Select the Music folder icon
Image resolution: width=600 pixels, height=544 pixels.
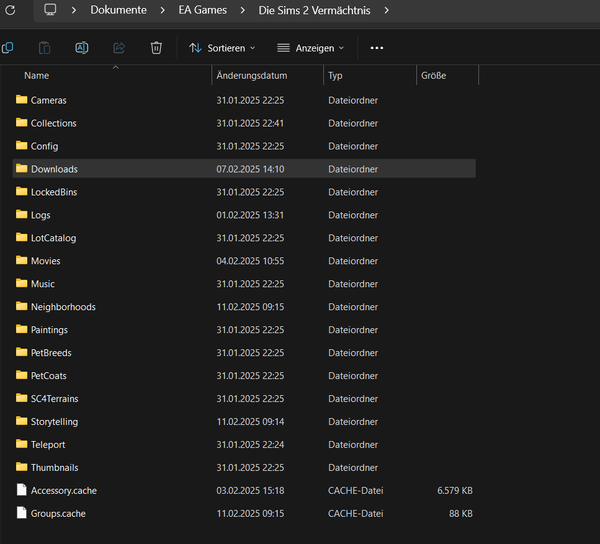21,283
